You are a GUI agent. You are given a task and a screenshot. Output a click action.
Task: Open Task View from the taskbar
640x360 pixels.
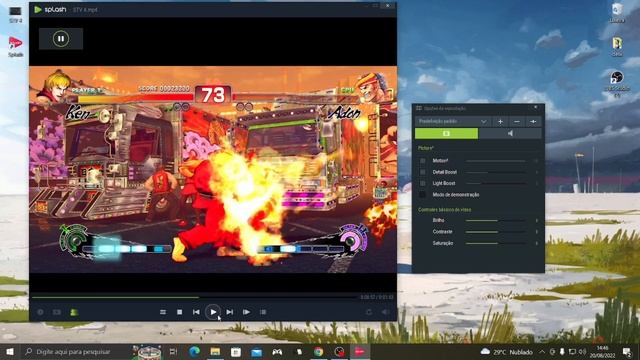click(173, 351)
